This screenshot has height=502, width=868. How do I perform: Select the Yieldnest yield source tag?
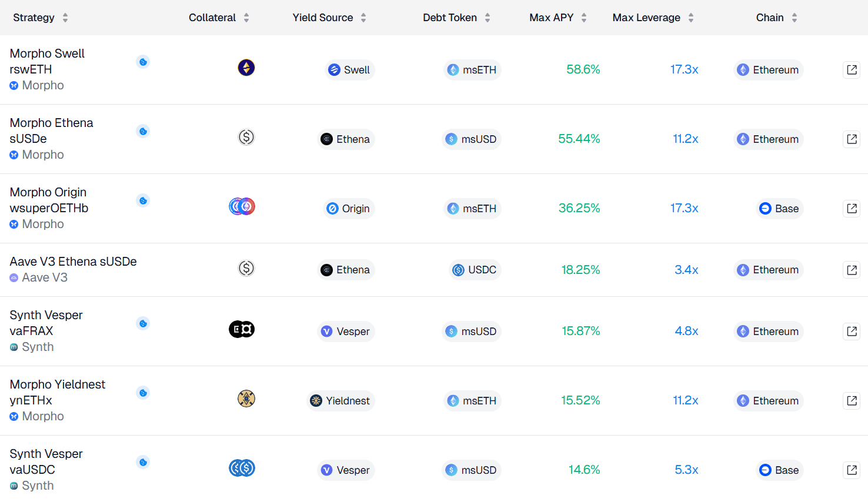[340, 401]
